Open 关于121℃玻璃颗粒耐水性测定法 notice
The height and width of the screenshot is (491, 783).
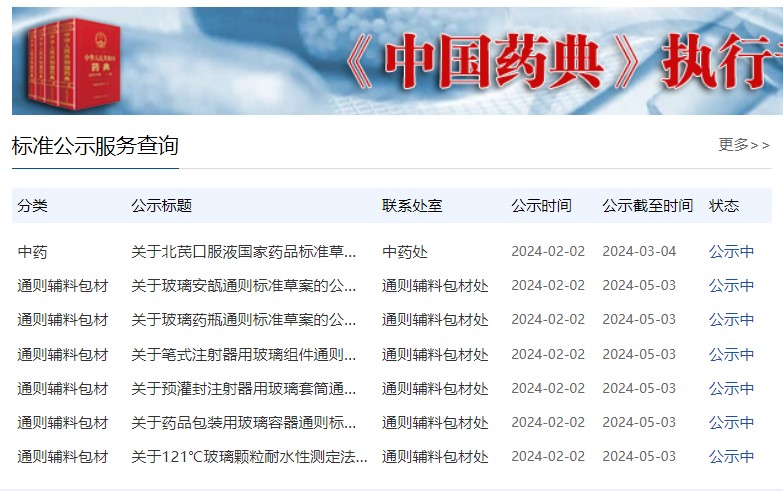coord(250,457)
